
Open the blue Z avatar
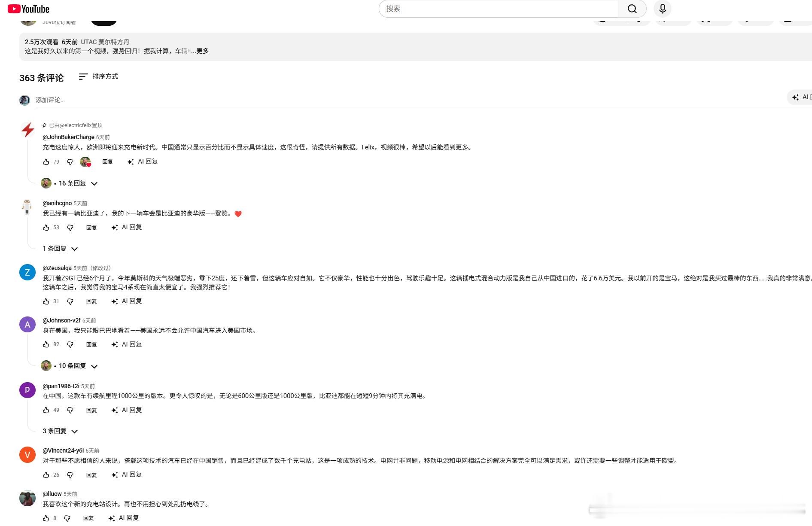point(27,272)
